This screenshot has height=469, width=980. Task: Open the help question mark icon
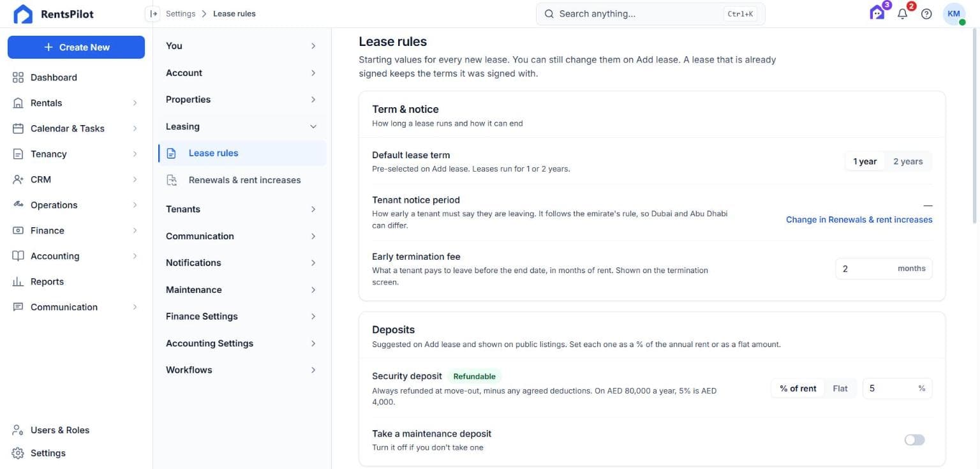[x=926, y=14]
